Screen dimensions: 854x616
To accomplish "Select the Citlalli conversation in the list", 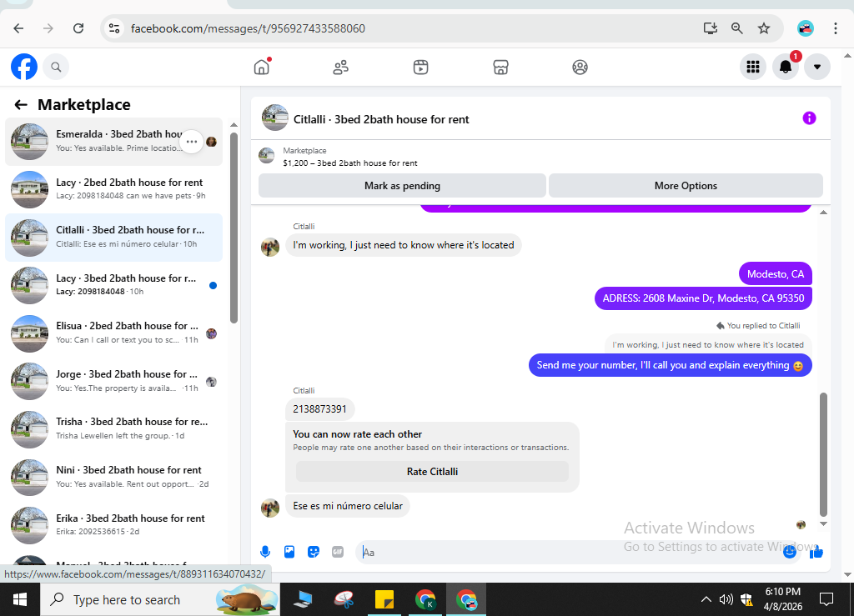I will 113,238.
